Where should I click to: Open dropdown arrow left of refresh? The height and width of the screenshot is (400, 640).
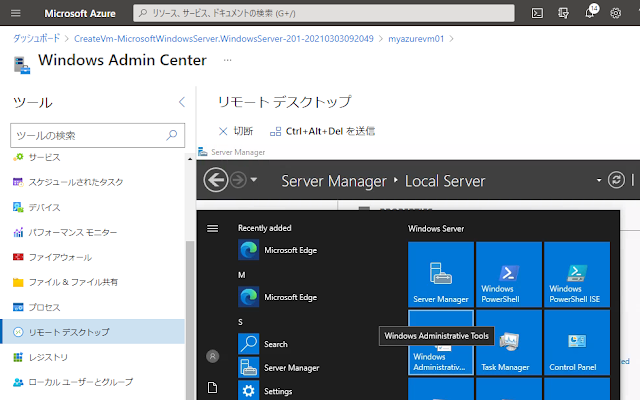[x=598, y=180]
